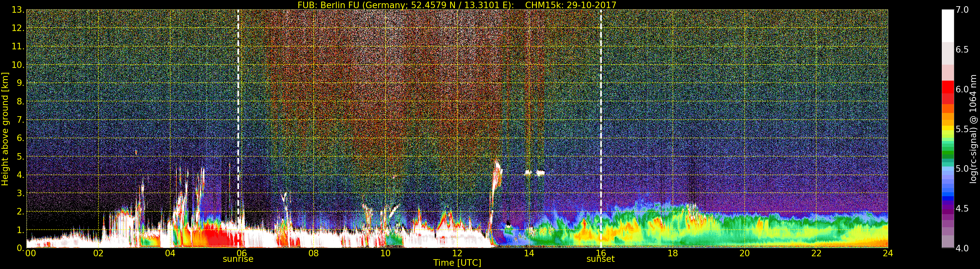Click time axis tick label 04
The height and width of the screenshot is (269, 980).
(170, 253)
